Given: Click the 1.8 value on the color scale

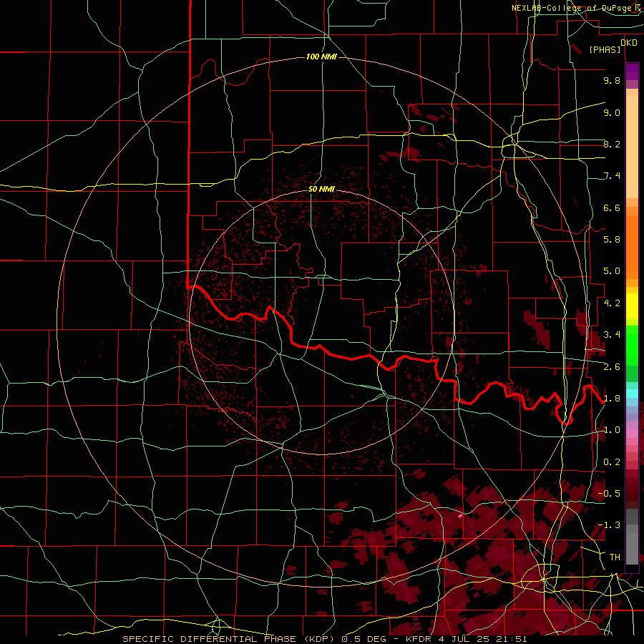Looking at the screenshot, I should (612, 399).
